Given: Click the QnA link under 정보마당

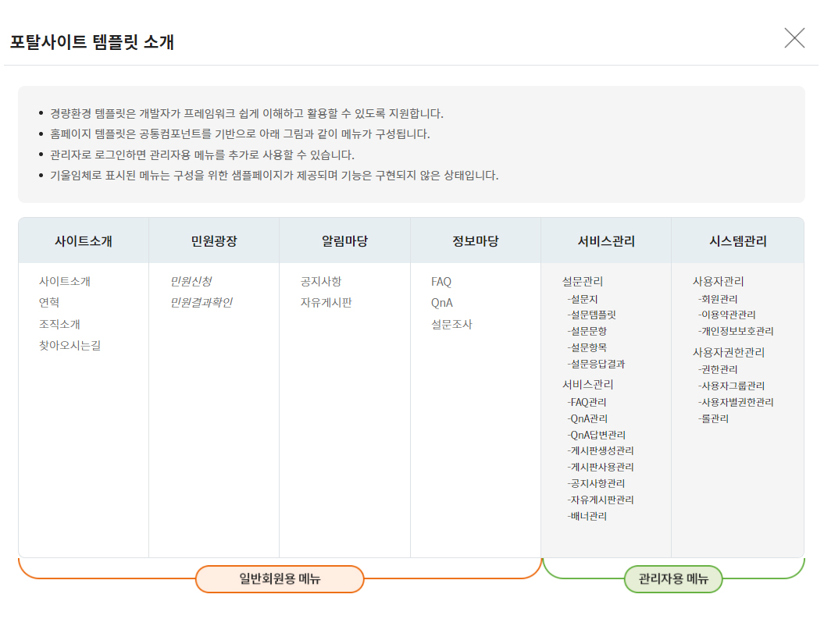Looking at the screenshot, I should (442, 302).
